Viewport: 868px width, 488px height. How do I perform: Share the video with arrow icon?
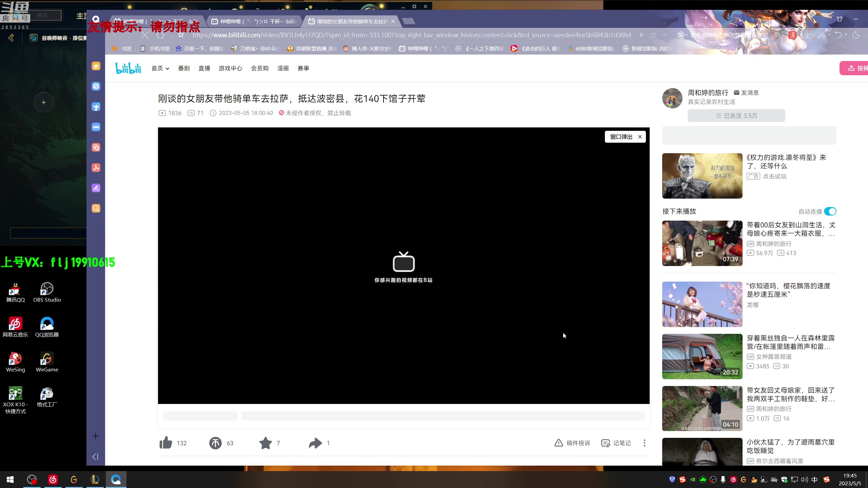(x=315, y=443)
